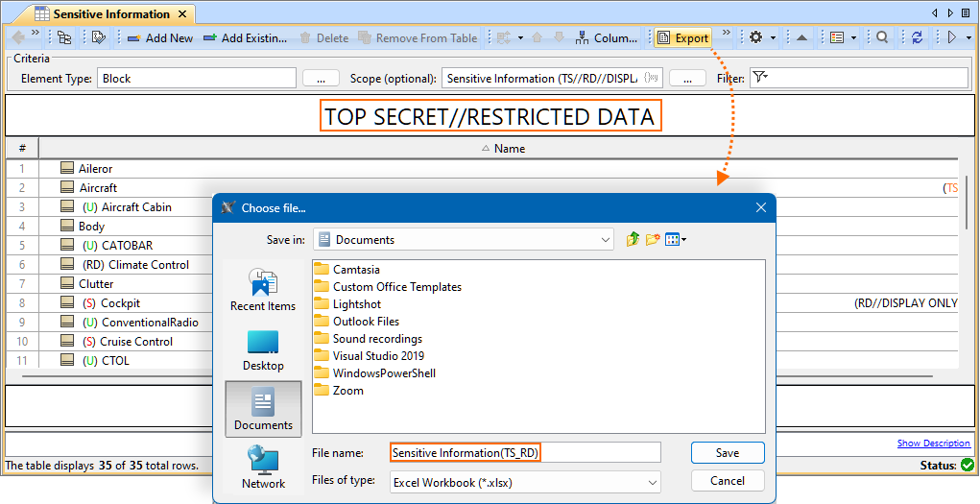
Task: Select the Cruise Control row
Action: pyautogui.click(x=109, y=342)
